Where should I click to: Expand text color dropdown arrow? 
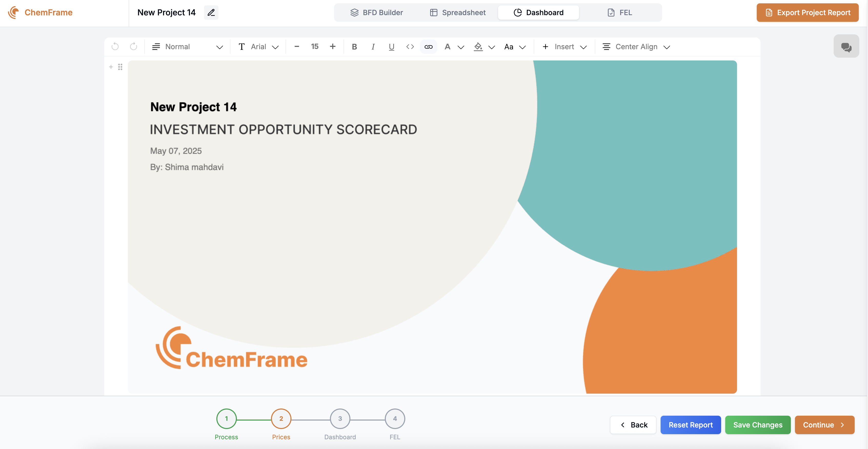461,47
